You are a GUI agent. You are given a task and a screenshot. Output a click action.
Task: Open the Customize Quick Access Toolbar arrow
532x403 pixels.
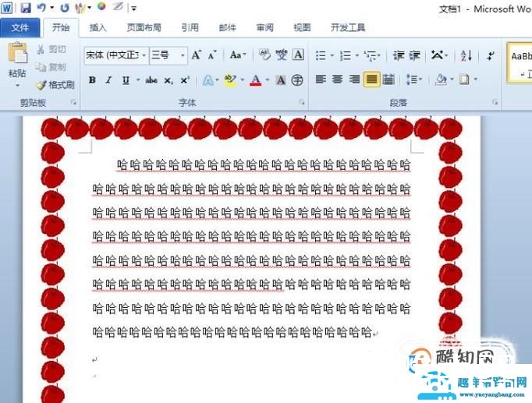(134, 9)
